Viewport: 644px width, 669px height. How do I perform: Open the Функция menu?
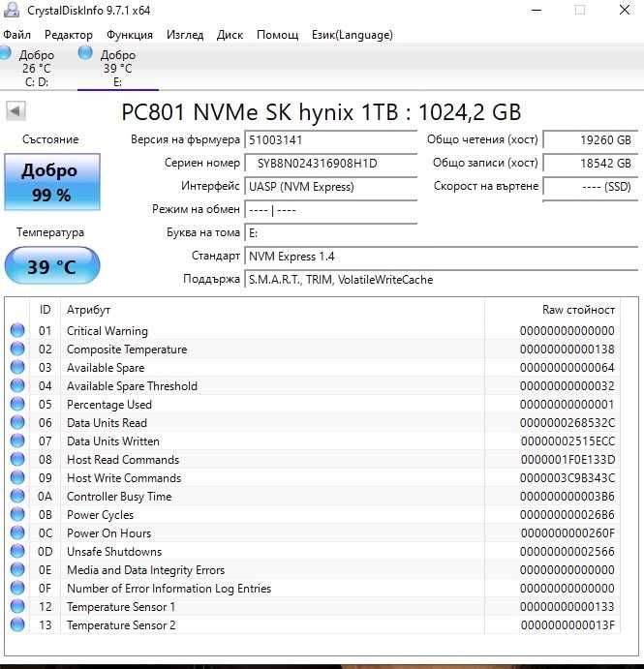point(130,35)
